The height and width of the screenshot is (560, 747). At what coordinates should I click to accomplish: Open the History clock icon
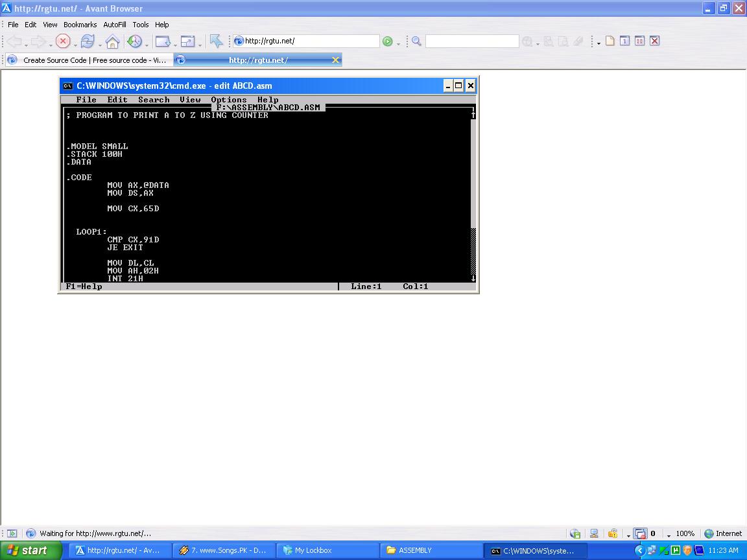[x=134, y=41]
